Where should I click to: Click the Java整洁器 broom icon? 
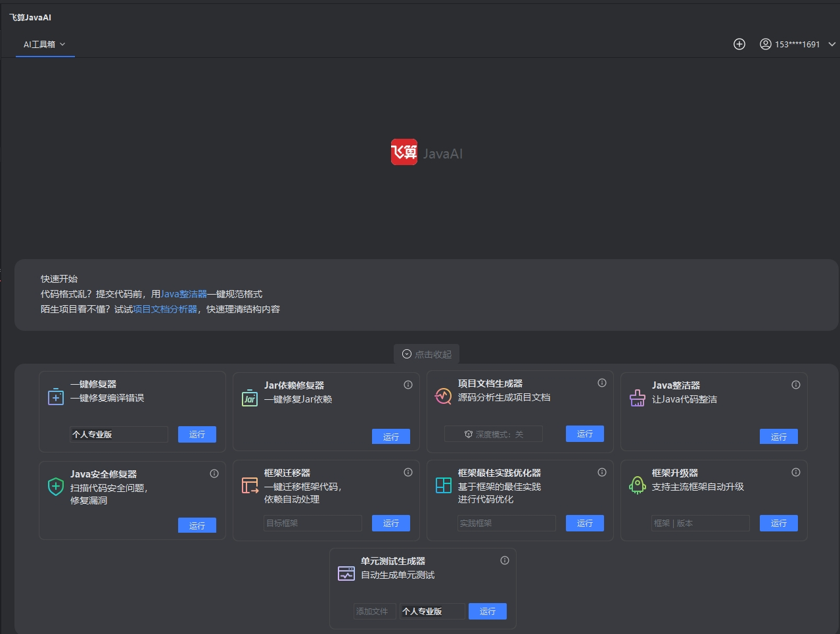tap(638, 398)
